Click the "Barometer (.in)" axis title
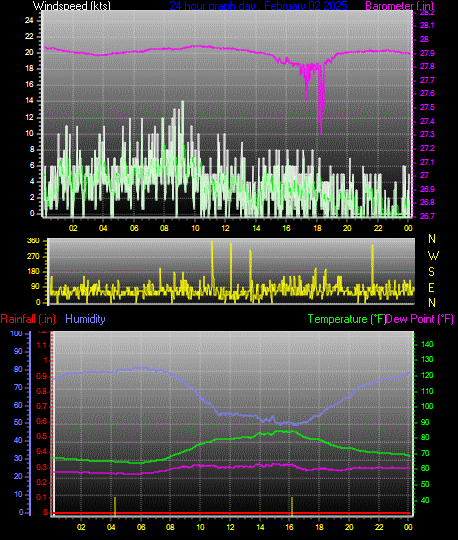 coord(399,6)
